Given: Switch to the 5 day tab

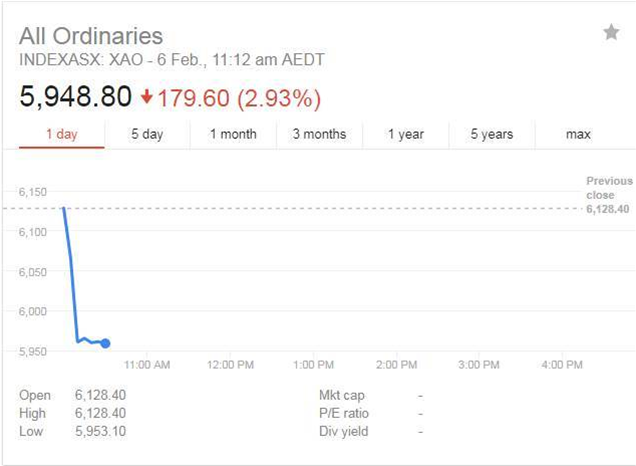Looking at the screenshot, I should [x=147, y=134].
